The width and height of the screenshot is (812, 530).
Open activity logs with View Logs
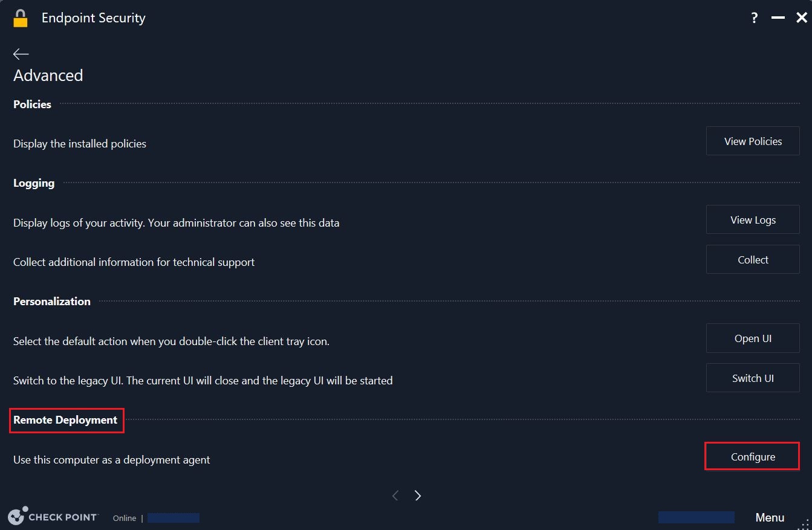pos(753,220)
